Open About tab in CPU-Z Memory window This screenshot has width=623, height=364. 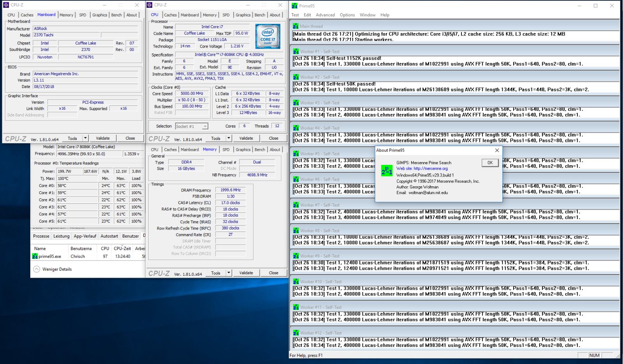click(x=275, y=149)
